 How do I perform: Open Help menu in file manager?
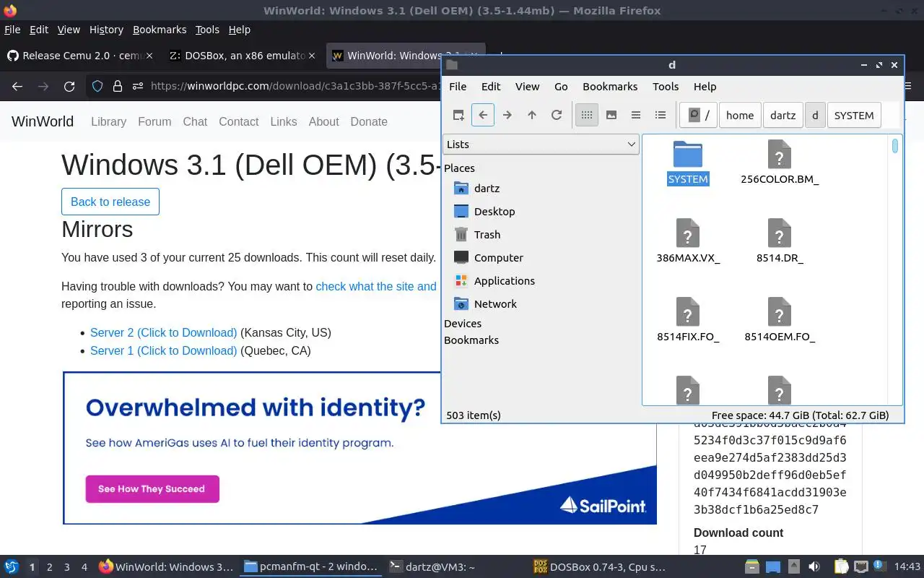pos(705,87)
